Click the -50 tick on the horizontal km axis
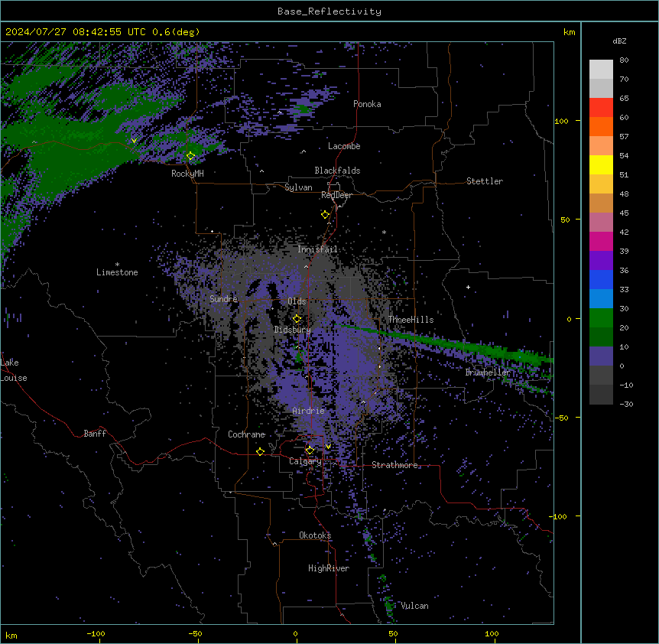 pyautogui.click(x=195, y=633)
